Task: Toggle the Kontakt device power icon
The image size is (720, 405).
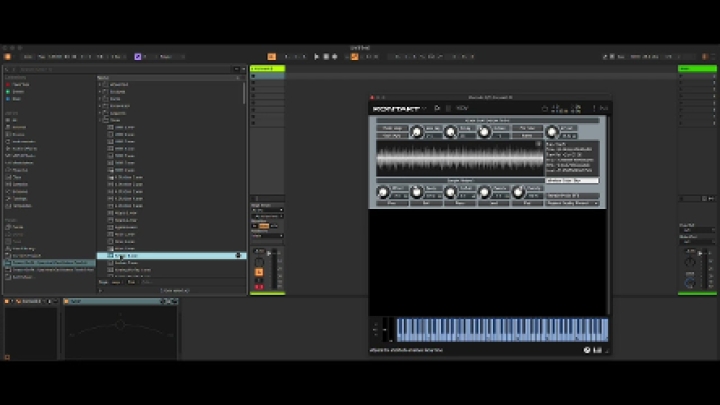Action: click(7, 301)
